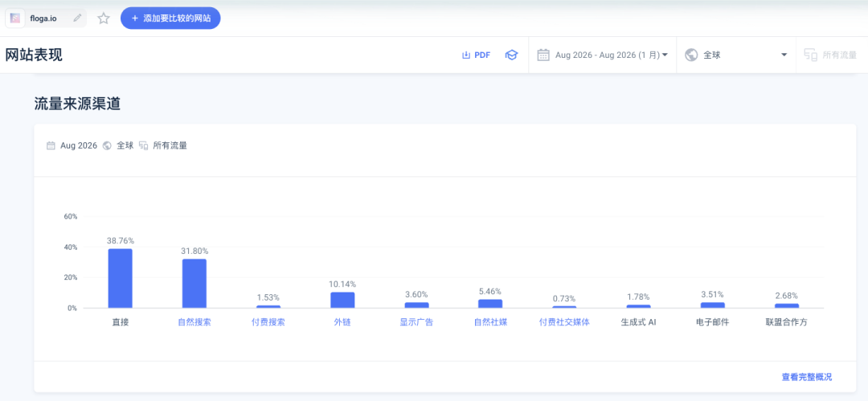The image size is (868, 401).
Task: Star floga.io as a favorite
Action: (x=104, y=18)
